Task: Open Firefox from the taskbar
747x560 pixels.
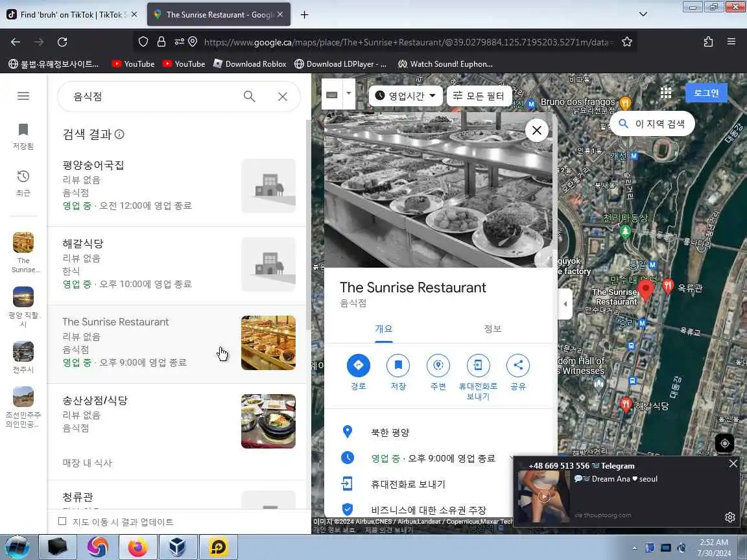Action: coord(137,547)
